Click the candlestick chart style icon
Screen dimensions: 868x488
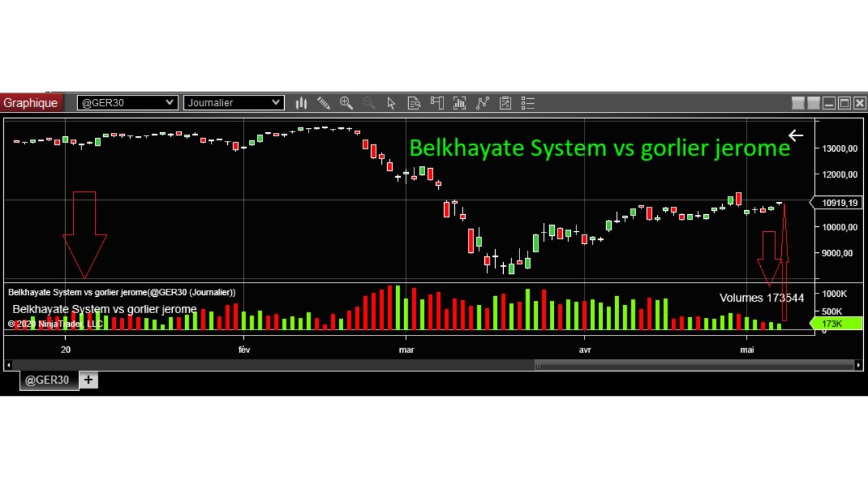[x=301, y=103]
